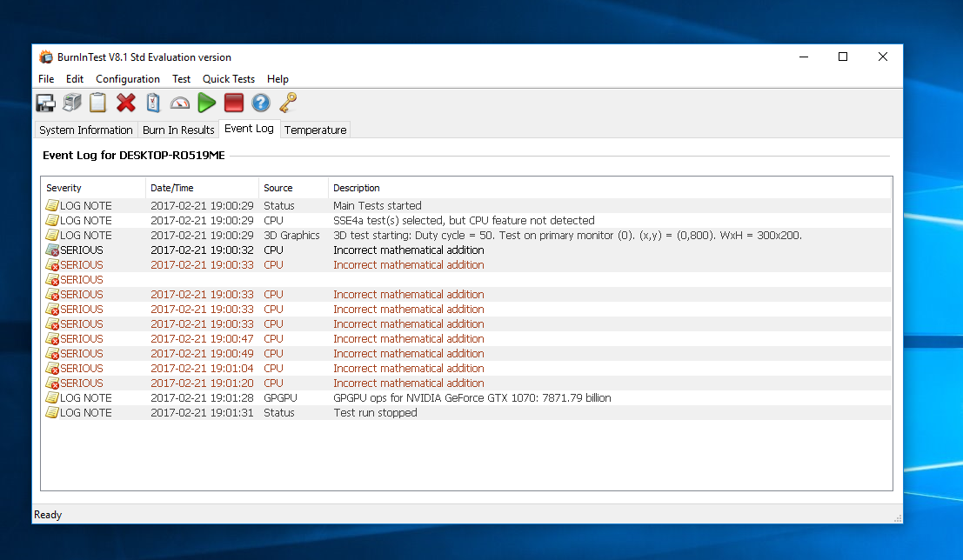Click the Save results floppy disk icon
This screenshot has height=560, width=963.
coord(45,103)
